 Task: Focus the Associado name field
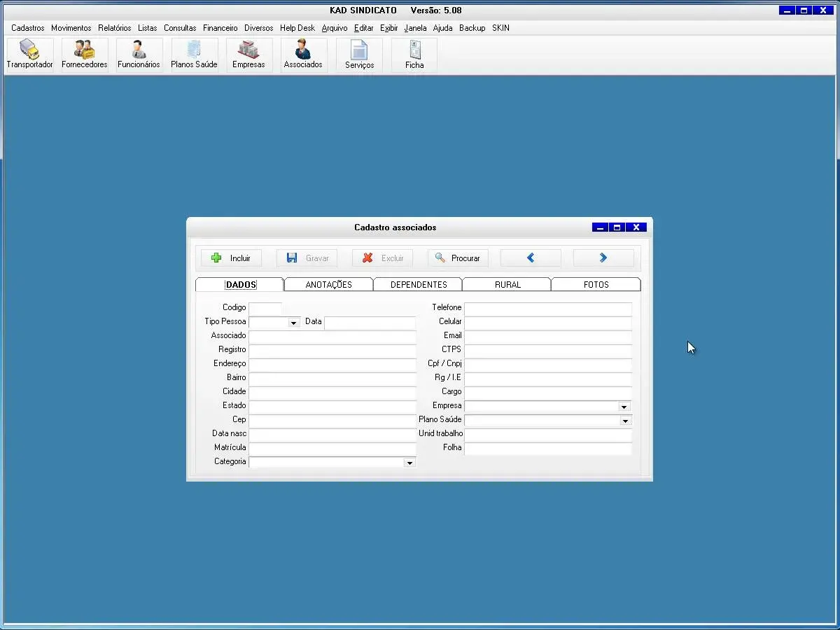pos(332,337)
